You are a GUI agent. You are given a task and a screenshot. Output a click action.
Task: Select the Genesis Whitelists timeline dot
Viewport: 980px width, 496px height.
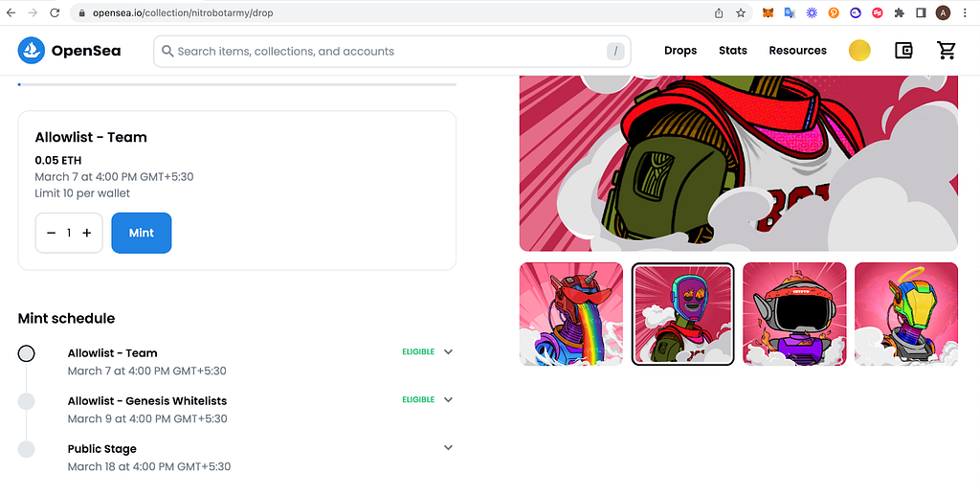pos(26,401)
